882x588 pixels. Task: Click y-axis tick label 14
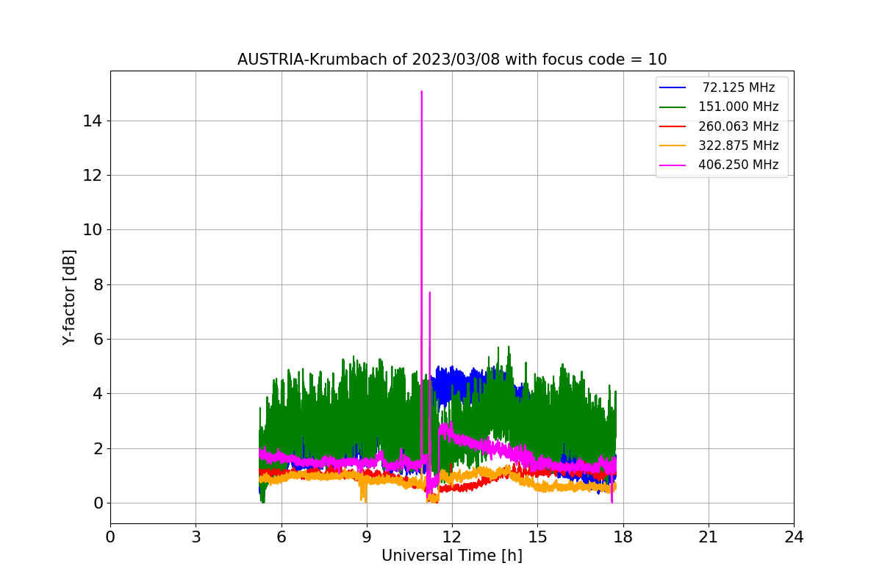click(x=94, y=121)
